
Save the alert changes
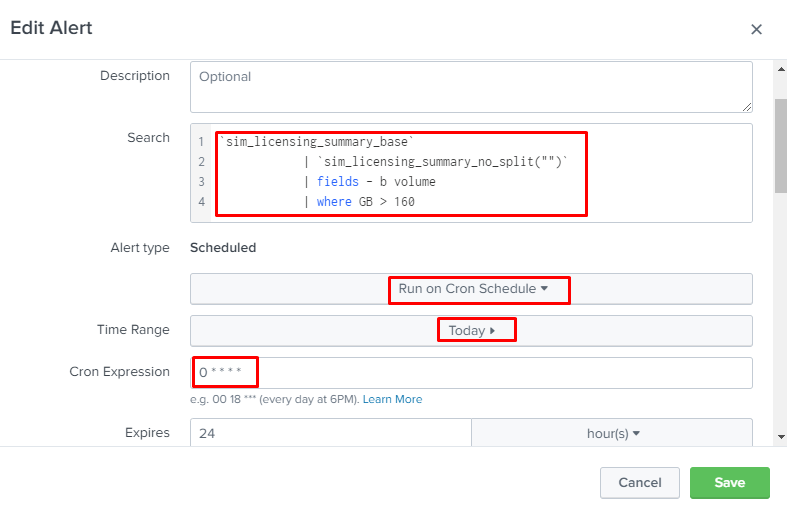coord(729,483)
